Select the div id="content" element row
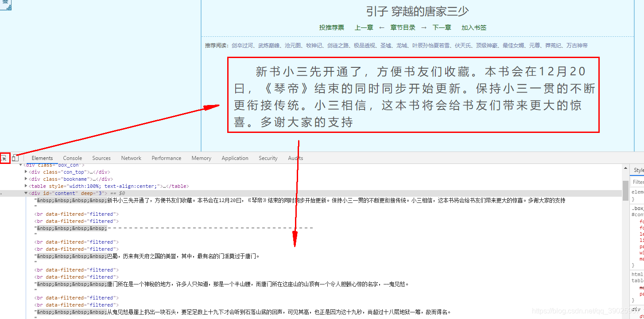The image size is (644, 319). click(311, 193)
